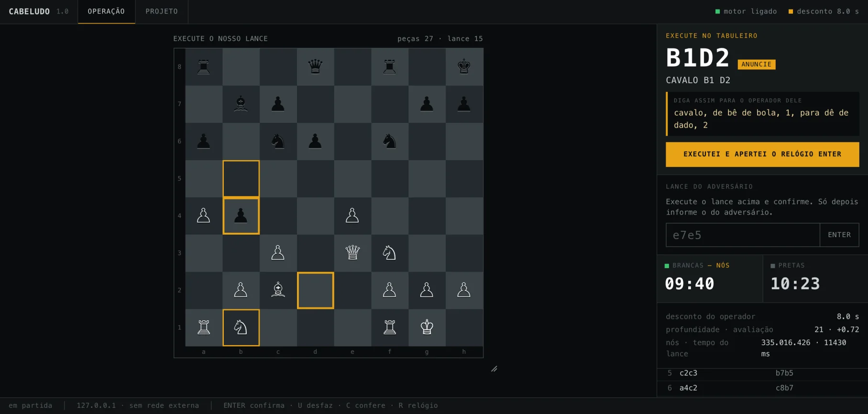Click the black king on h8
The image size is (868, 414).
pos(464,66)
